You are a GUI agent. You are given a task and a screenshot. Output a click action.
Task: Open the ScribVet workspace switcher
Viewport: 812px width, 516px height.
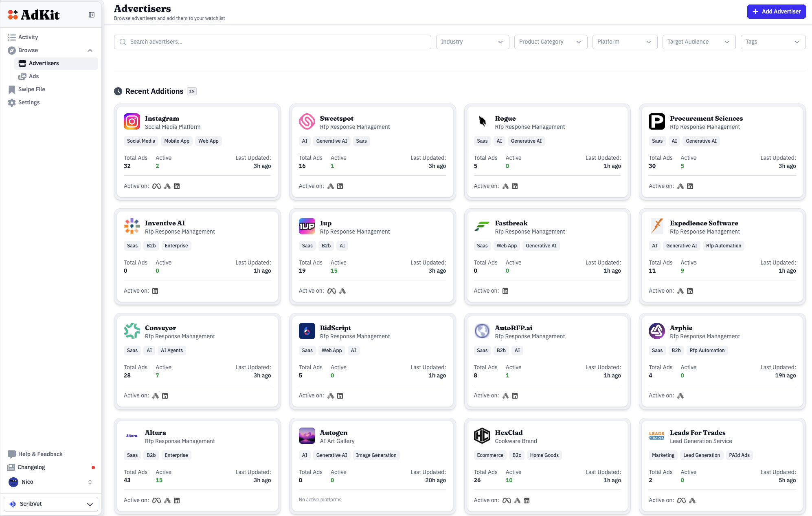click(x=50, y=504)
